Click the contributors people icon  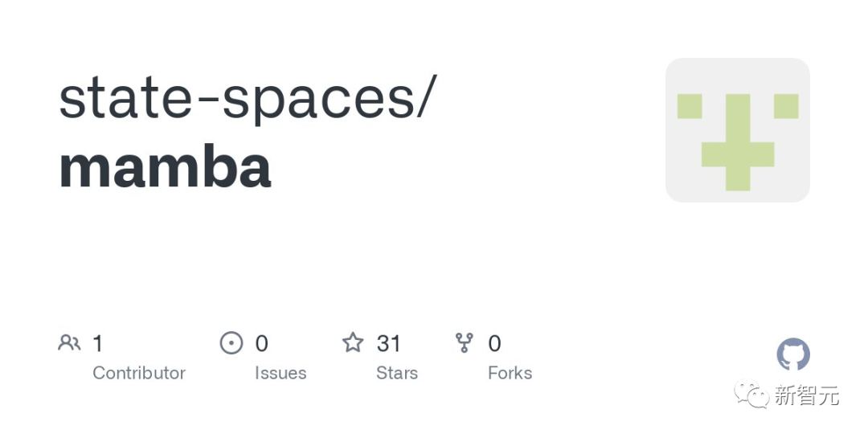(70, 343)
